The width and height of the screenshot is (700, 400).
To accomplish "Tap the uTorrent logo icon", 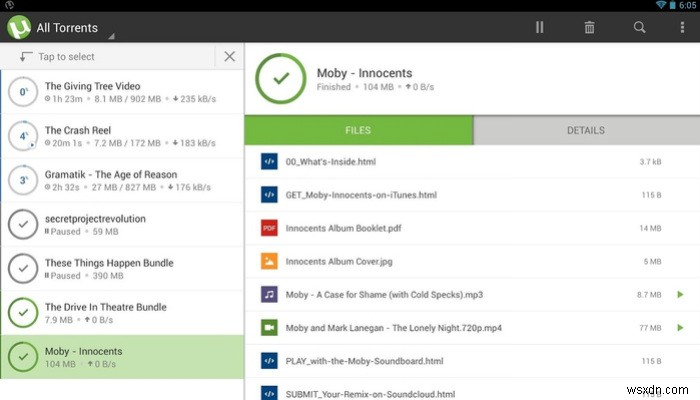I will [x=19, y=27].
